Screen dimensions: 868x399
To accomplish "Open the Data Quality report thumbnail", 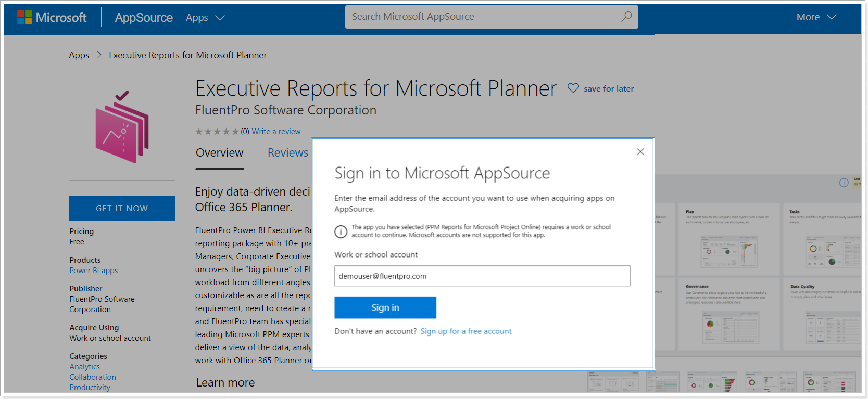I will point(823,314).
